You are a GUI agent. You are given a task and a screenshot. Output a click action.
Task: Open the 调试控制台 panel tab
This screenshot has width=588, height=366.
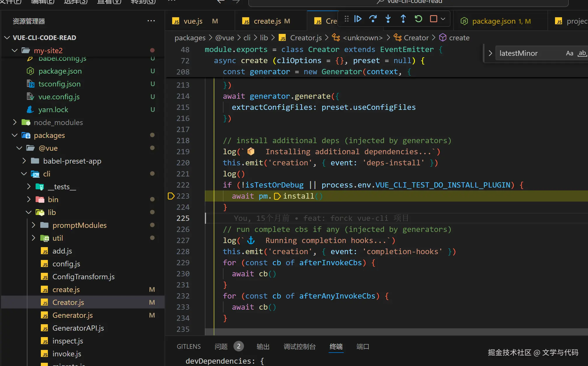coord(299,347)
